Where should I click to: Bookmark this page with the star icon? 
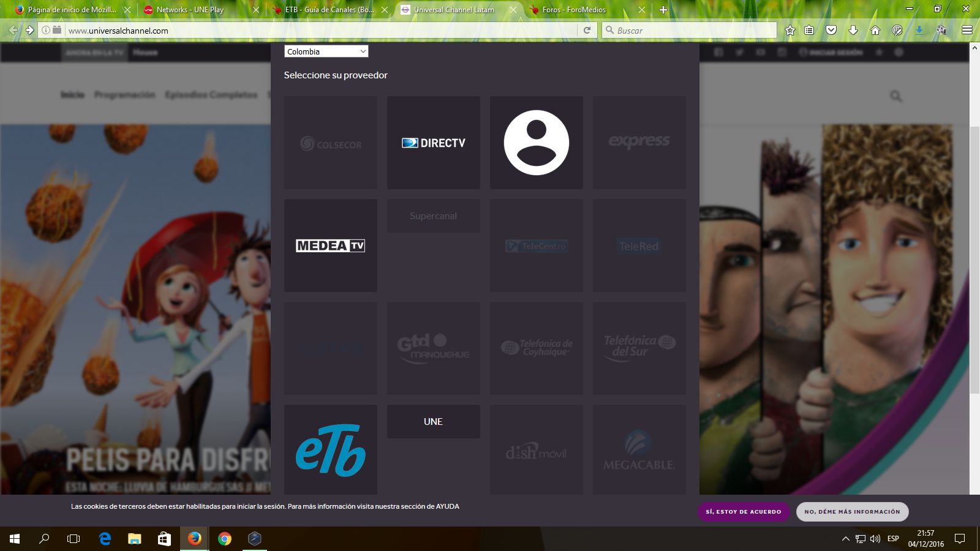(790, 30)
